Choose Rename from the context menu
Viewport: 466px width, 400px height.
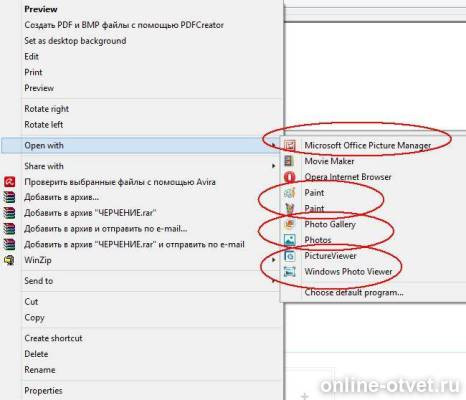(40, 370)
